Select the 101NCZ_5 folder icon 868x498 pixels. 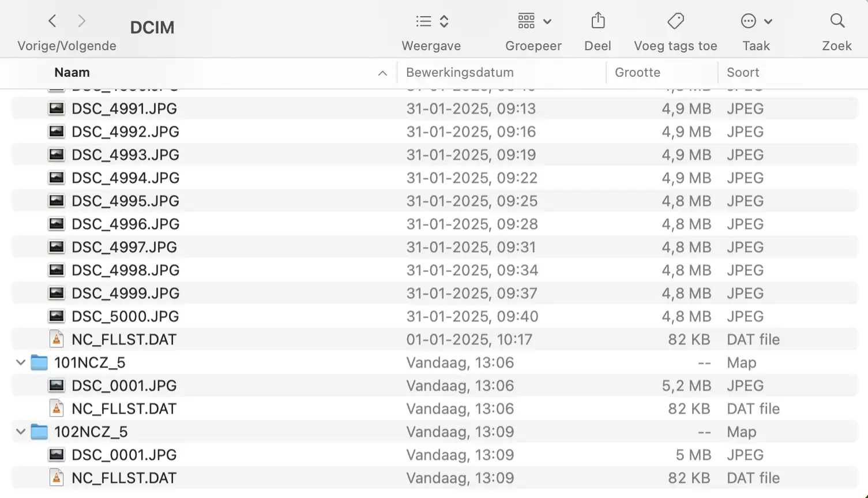(39, 362)
